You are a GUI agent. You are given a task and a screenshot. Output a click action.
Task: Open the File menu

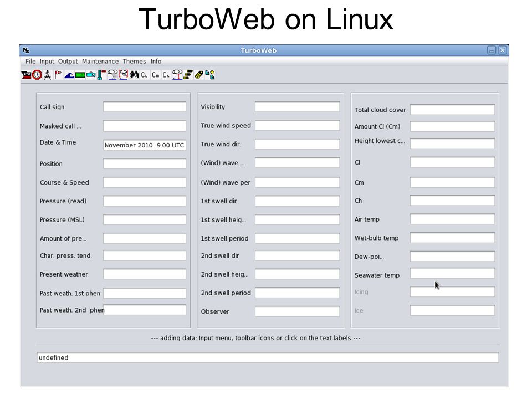[x=30, y=62]
